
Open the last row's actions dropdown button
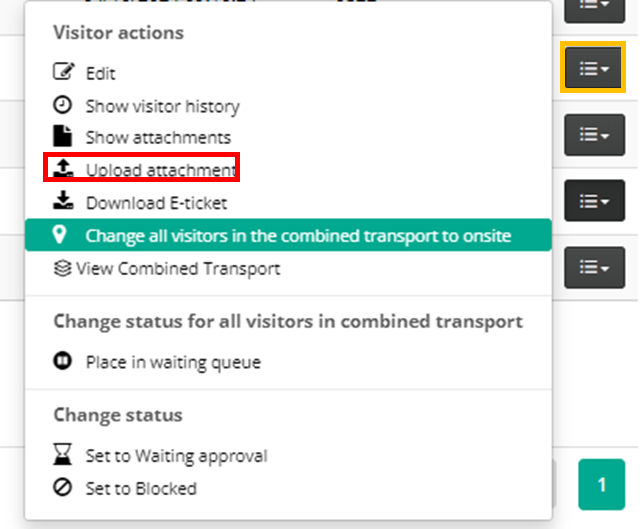point(594,268)
